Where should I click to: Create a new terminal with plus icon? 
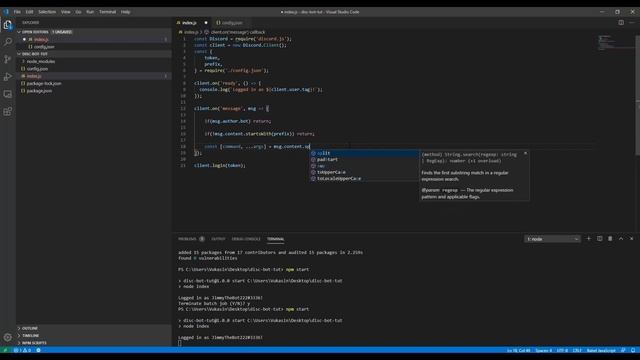click(x=589, y=239)
